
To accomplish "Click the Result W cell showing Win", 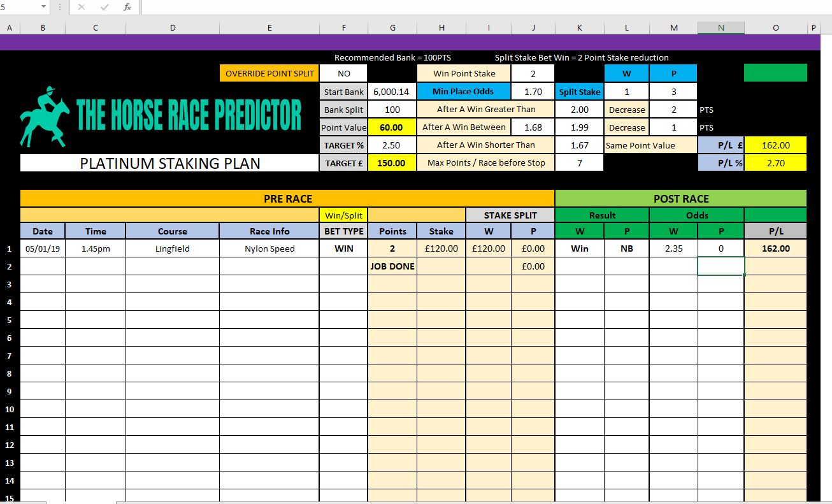I will (x=580, y=248).
